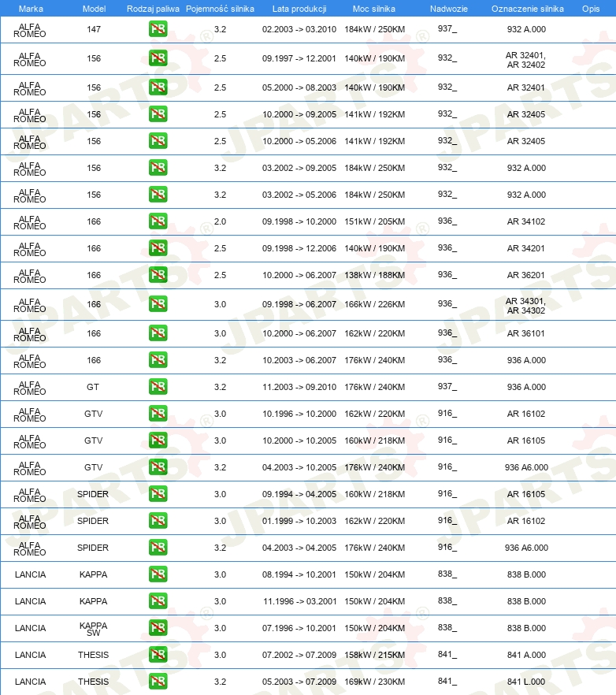Click the date range 10.1996 -> 10.2000
This screenshot has height=695, width=616.
pyautogui.click(x=299, y=414)
